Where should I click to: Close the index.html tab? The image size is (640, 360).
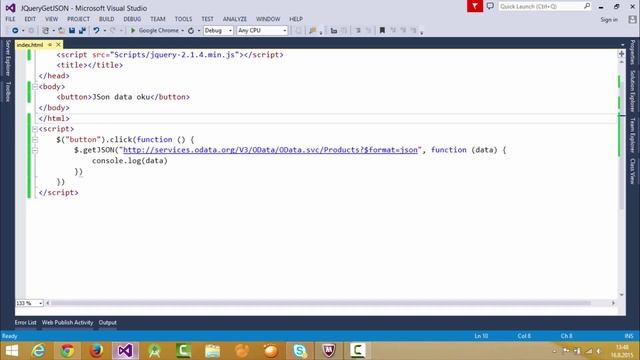pos(58,44)
